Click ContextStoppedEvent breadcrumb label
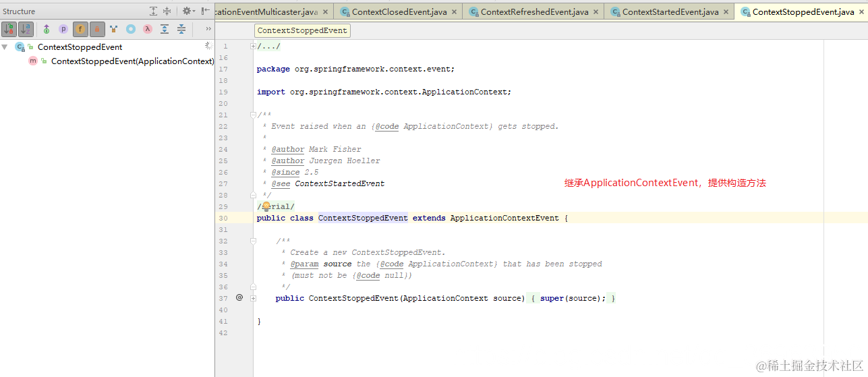The image size is (868, 377). click(x=302, y=30)
